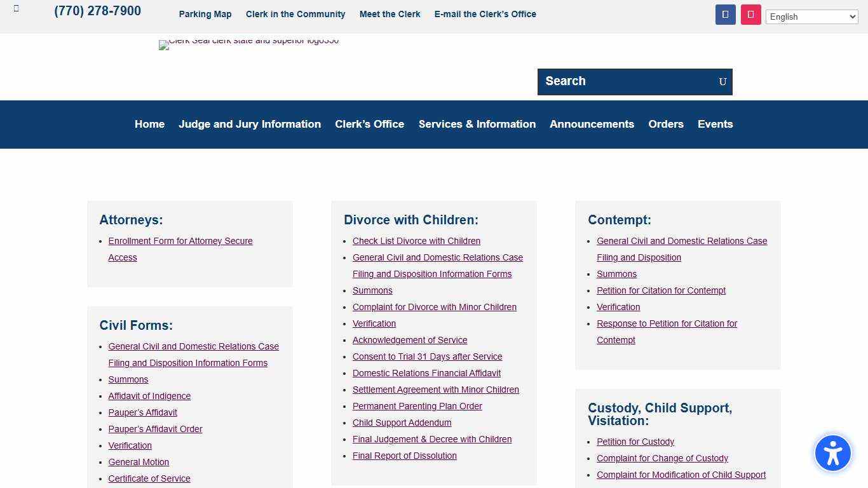868x488 pixels.
Task: Open the Judge and Jury Information menu
Action: (249, 125)
